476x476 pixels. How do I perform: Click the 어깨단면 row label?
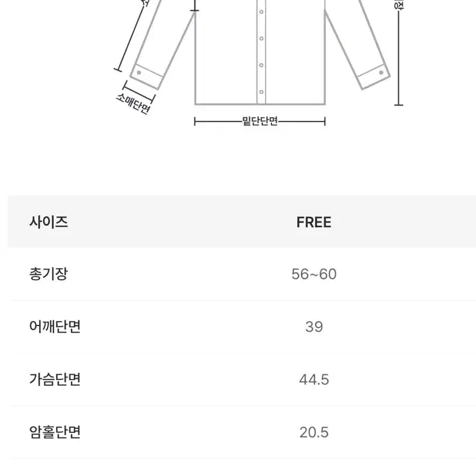55,327
